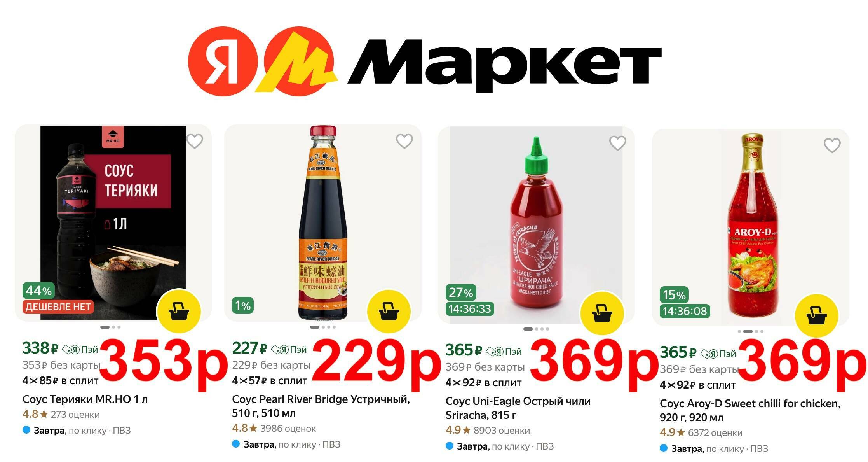The height and width of the screenshot is (462, 868).
Task: Open Соус Терияки MR.HO 1 л title
Action: pos(85,399)
